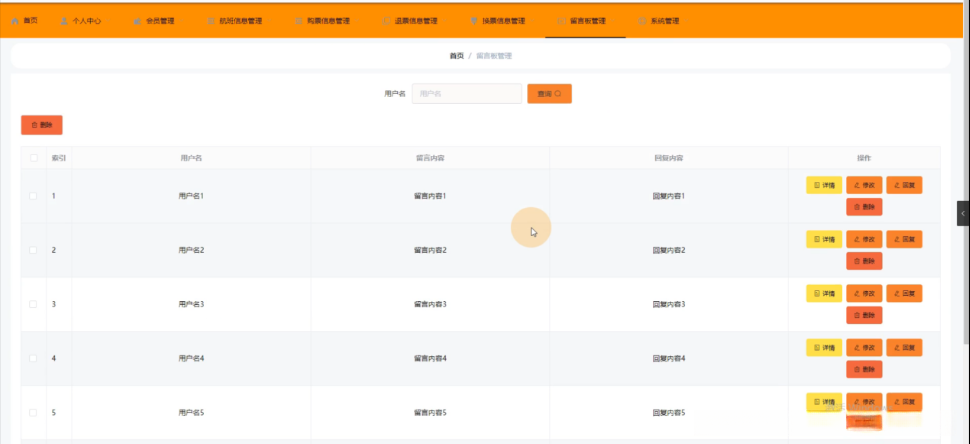Click the vertical page scrollbar
The width and height of the screenshot is (970, 444).
tap(967, 173)
